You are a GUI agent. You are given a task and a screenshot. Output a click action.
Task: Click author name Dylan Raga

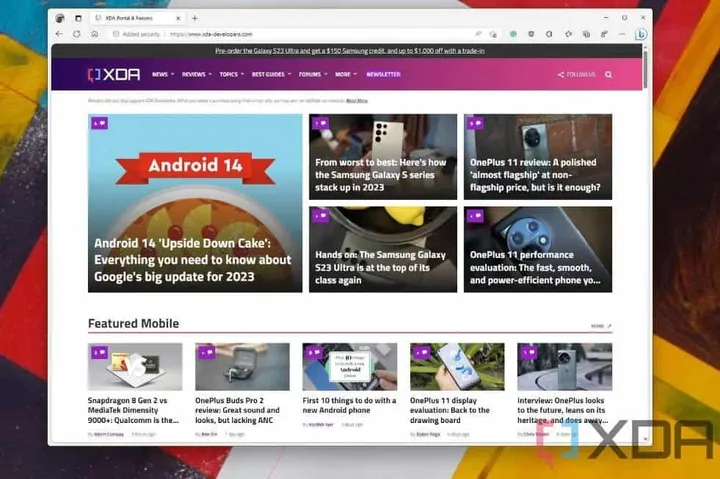(x=428, y=434)
